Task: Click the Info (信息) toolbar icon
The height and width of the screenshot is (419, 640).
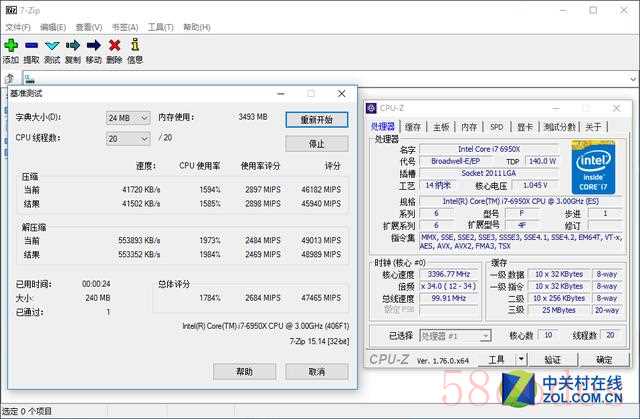Action: click(x=135, y=45)
